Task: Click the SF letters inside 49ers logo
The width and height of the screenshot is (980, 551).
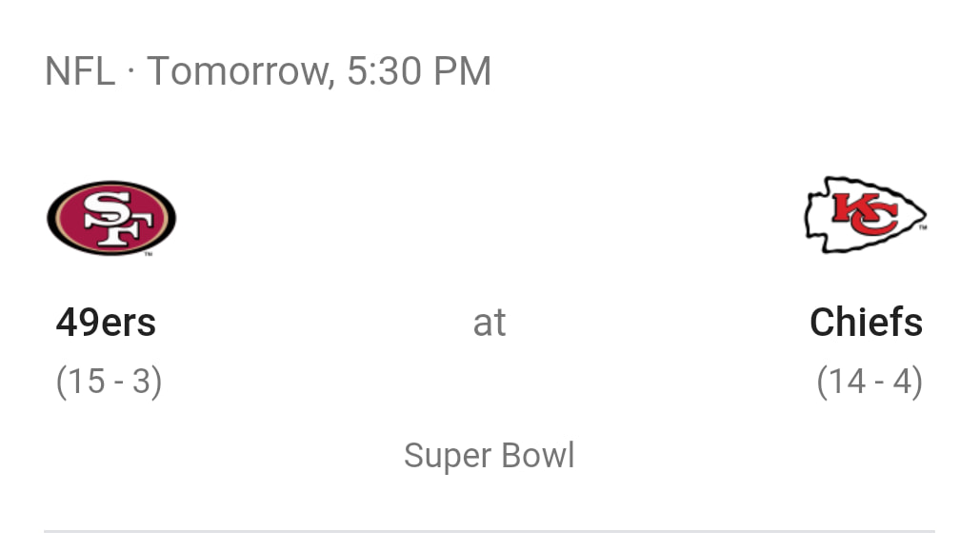Action: [116, 218]
